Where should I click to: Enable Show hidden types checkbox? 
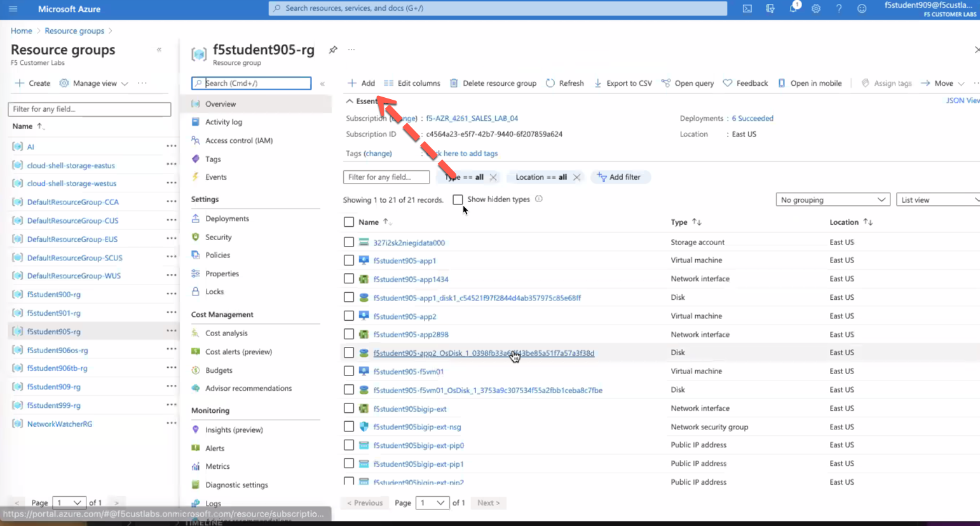tap(458, 199)
